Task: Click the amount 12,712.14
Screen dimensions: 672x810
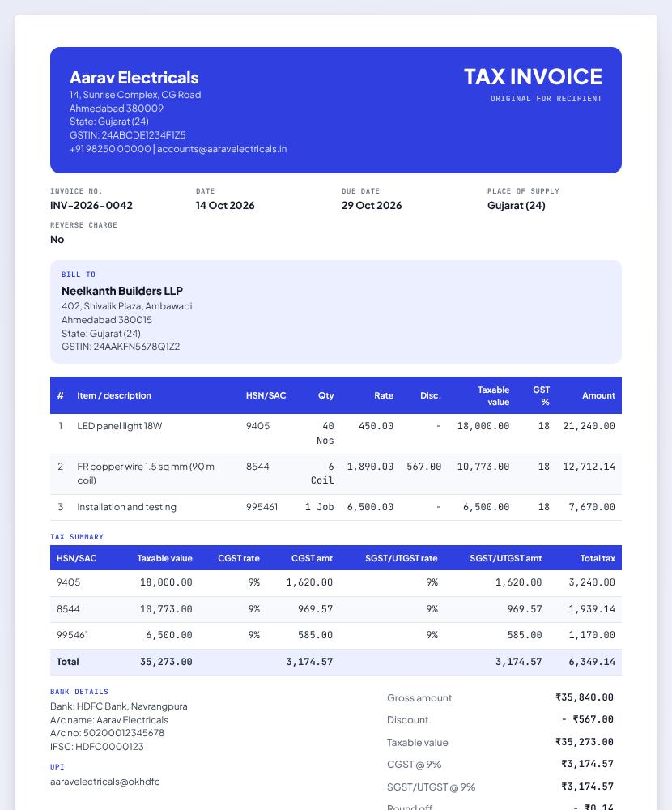Action: pyautogui.click(x=589, y=467)
